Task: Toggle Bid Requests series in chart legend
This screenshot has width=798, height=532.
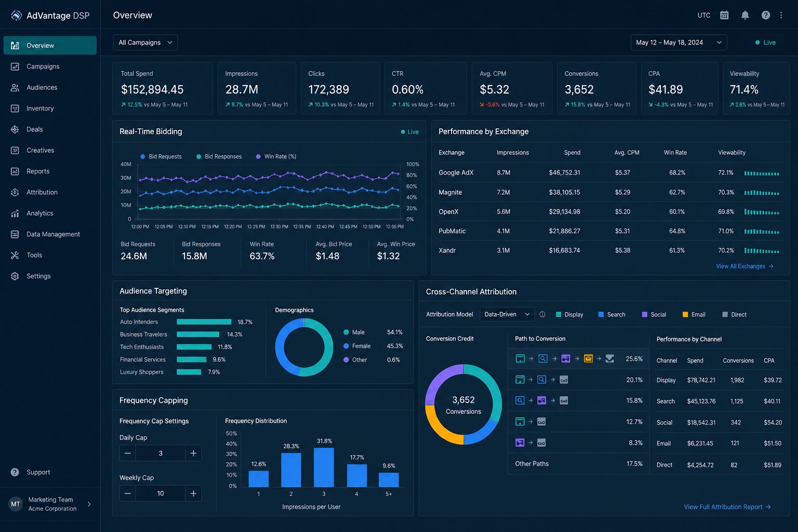Action: click(161, 156)
